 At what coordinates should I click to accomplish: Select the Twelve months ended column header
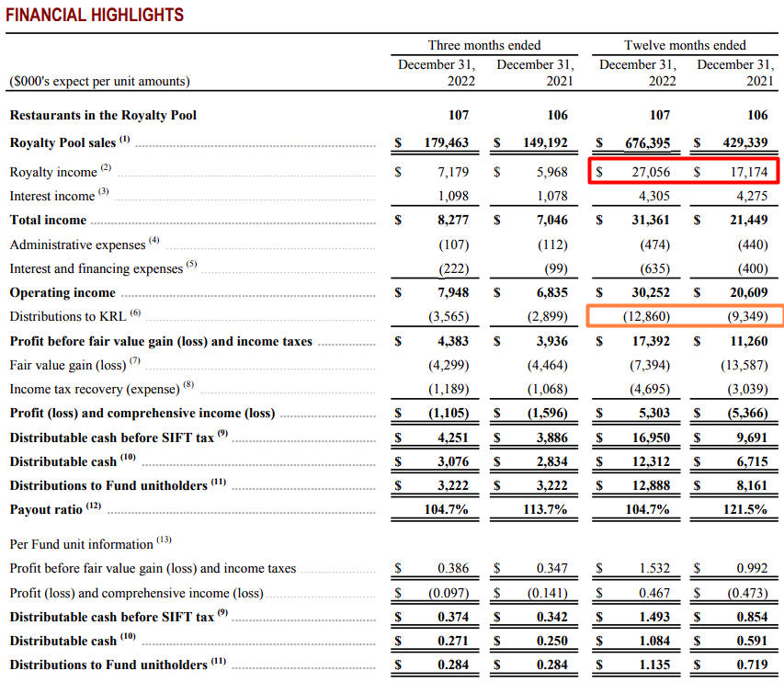coord(685,45)
